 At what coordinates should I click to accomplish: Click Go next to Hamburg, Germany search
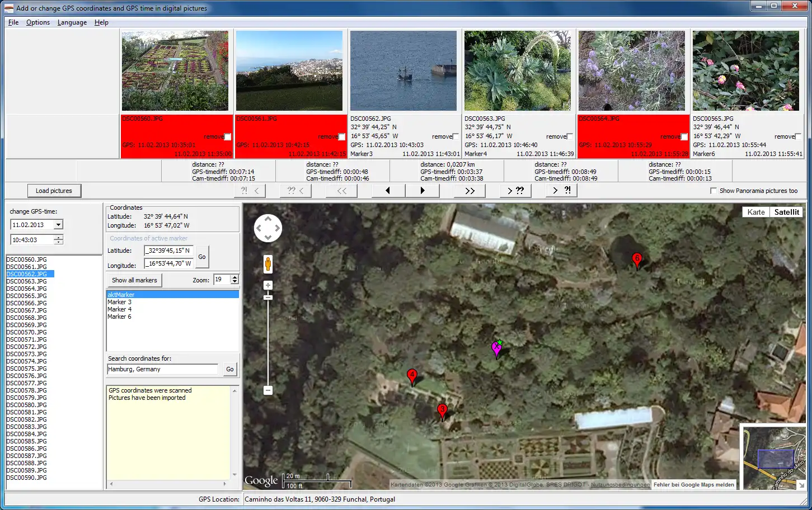pyautogui.click(x=229, y=369)
